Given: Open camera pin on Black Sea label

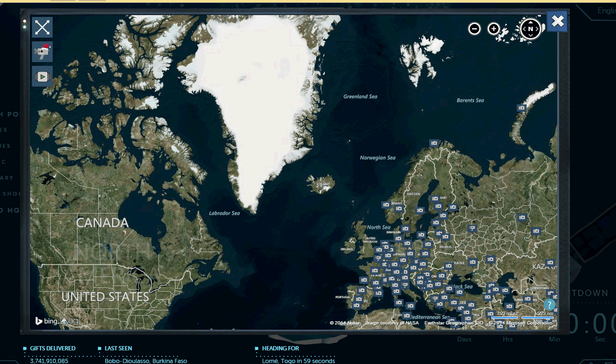Looking at the screenshot, I should 450,288.
